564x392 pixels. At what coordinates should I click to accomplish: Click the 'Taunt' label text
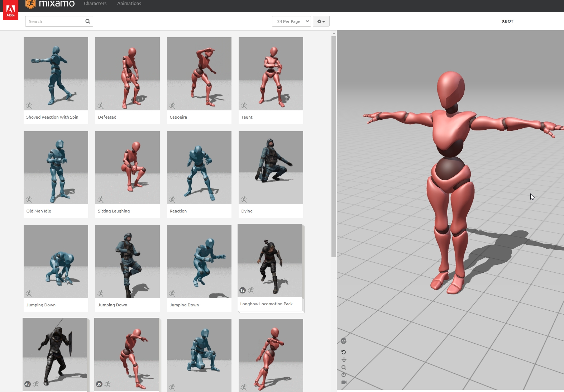pos(247,117)
